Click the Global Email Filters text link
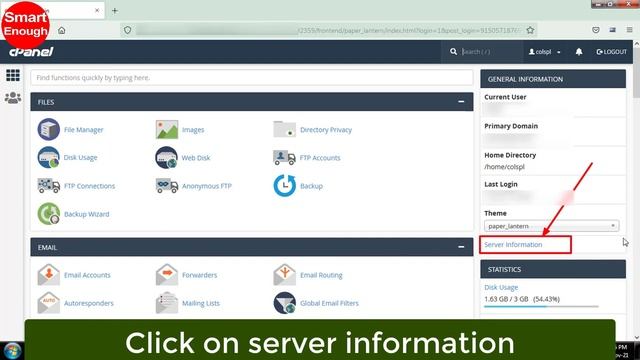 pos(329,303)
